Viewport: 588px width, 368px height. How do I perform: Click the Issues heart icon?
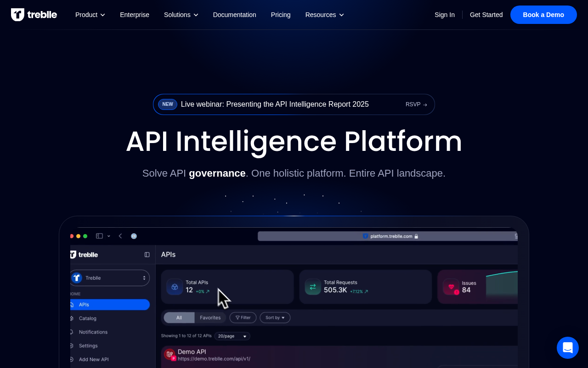[x=452, y=287]
